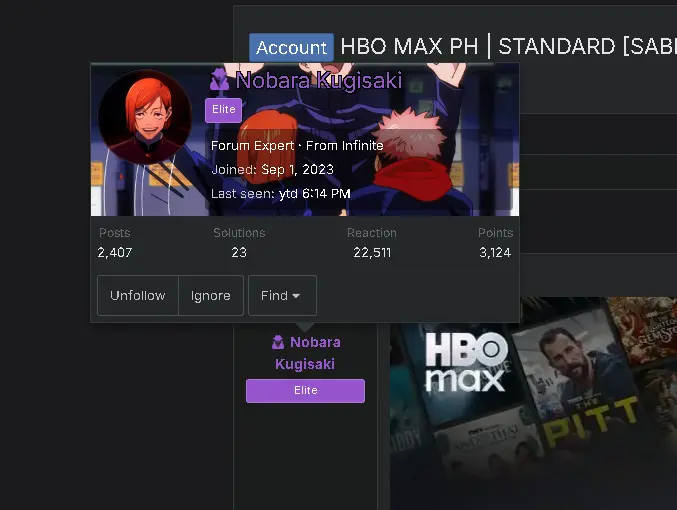Screen dimensions: 677x510
Task: Click 'Joined: Sep 1, 2023' text
Action: (x=272, y=169)
